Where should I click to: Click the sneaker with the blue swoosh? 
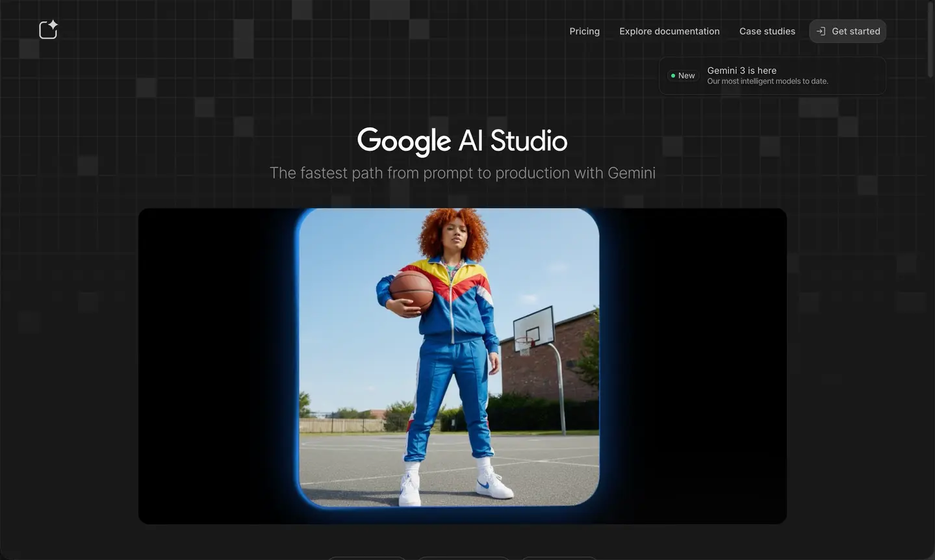pos(494,486)
